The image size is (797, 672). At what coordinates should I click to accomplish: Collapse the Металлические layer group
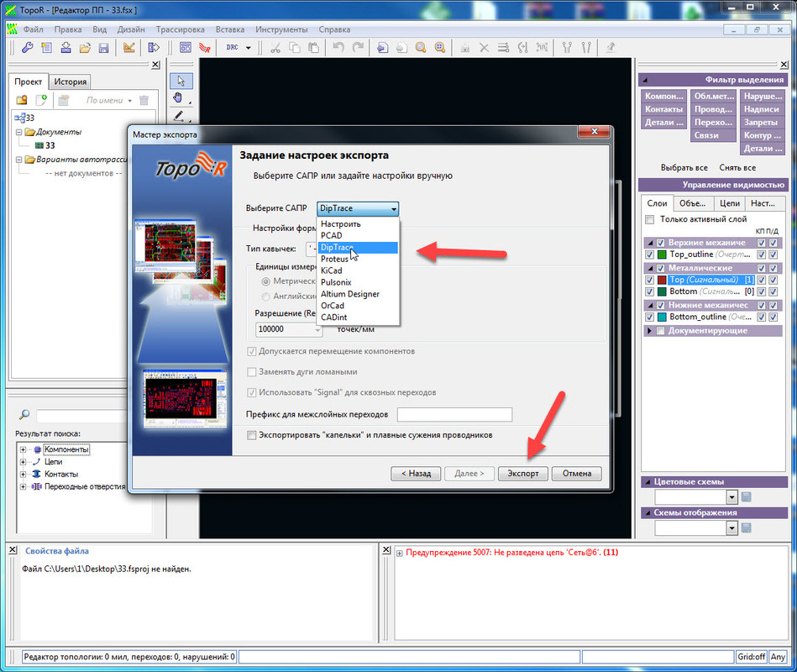pos(650,268)
